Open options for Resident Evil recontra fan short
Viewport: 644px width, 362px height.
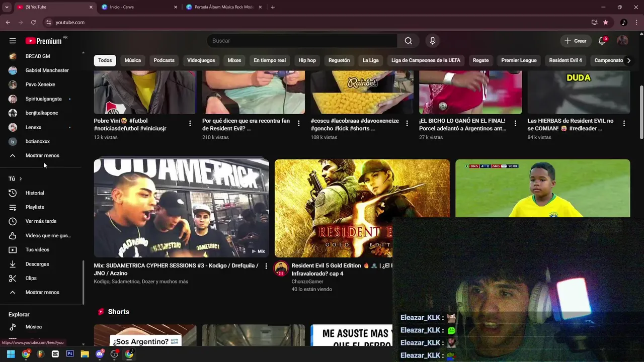298,123
